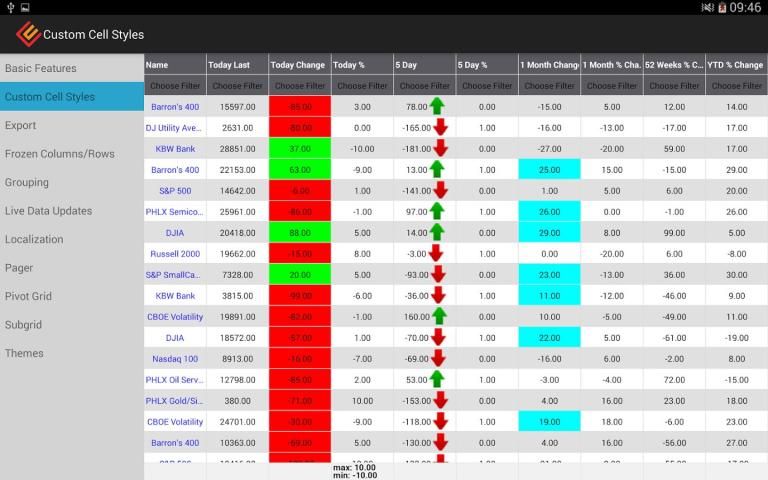The image size is (768, 480).
Task: Click the cyan 29.00 1 Month Change cell
Action: point(549,233)
